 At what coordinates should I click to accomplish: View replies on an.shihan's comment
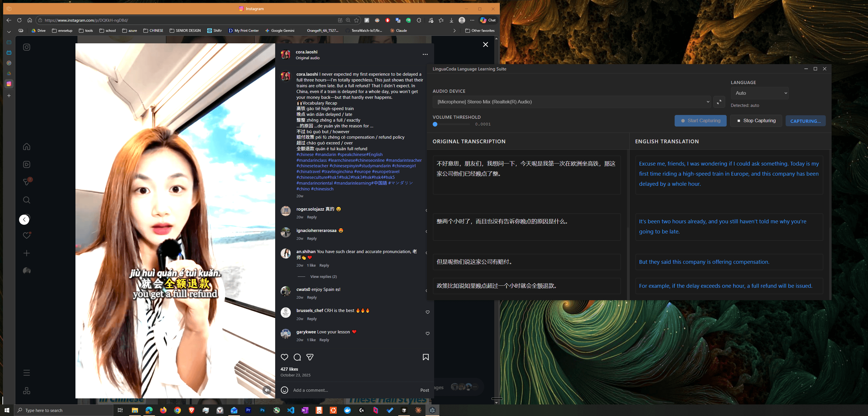[x=323, y=276]
